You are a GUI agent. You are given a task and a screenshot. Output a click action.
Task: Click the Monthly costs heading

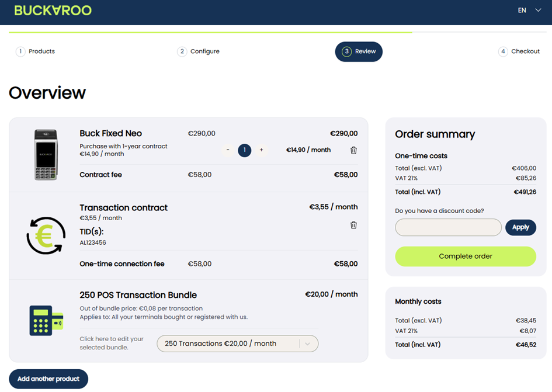(x=418, y=301)
